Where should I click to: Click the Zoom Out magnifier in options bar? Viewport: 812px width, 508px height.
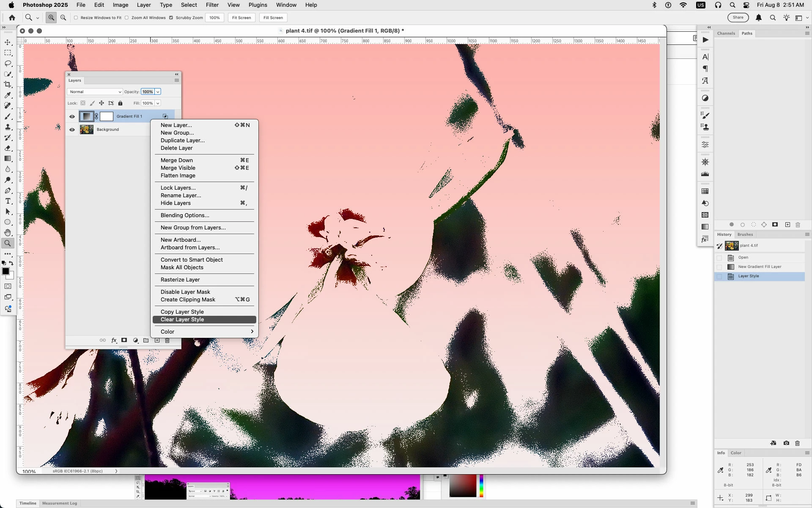(63, 18)
